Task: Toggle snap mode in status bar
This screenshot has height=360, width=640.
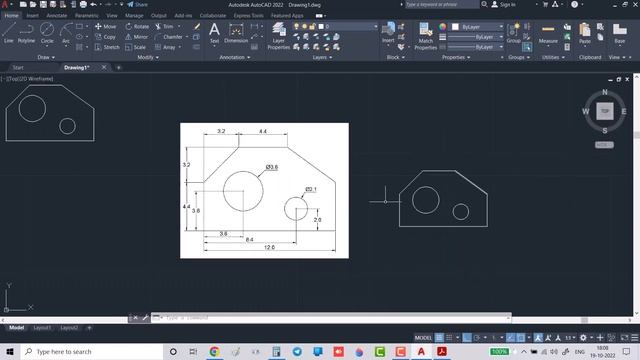Action: (449, 338)
